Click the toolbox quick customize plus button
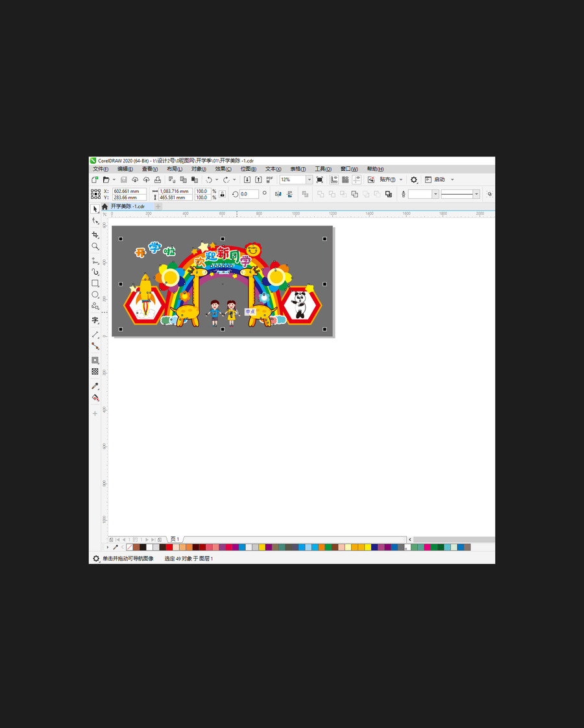 coord(95,413)
